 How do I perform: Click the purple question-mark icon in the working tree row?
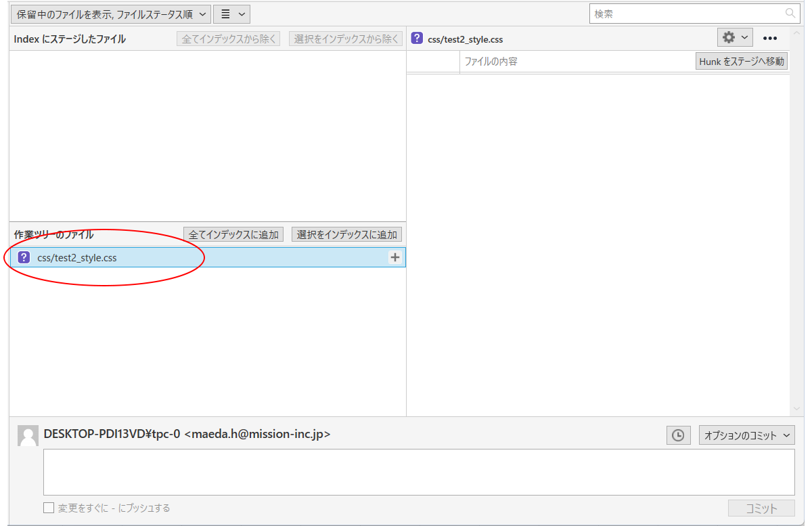click(24, 257)
